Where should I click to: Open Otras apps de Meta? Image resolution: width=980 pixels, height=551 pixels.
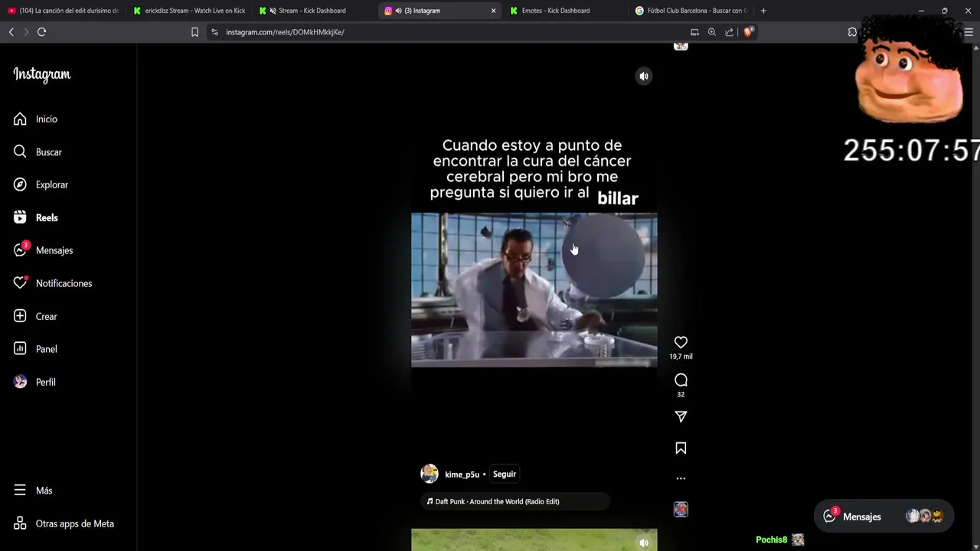point(63,523)
